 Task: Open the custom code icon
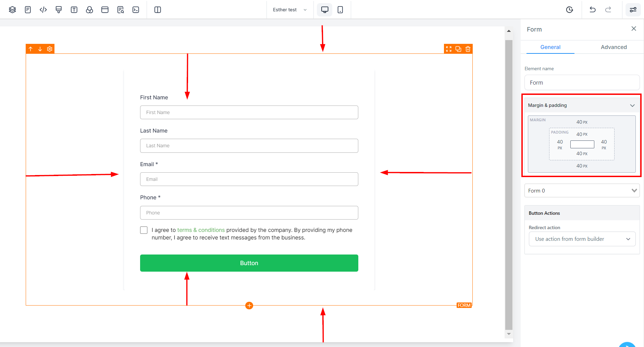pos(43,10)
